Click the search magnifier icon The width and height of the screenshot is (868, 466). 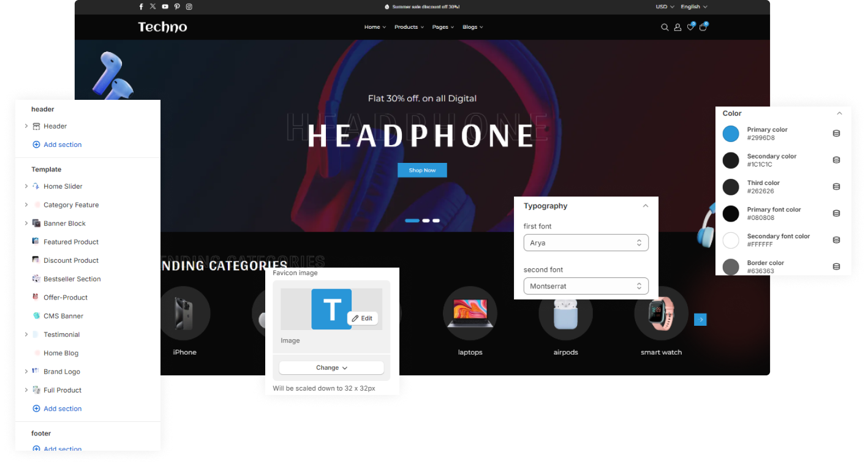click(665, 28)
